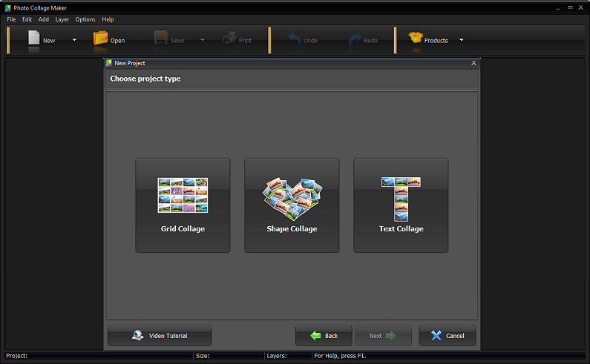This screenshot has width=590, height=364.
Task: Open the File menu
Action: 11,19
